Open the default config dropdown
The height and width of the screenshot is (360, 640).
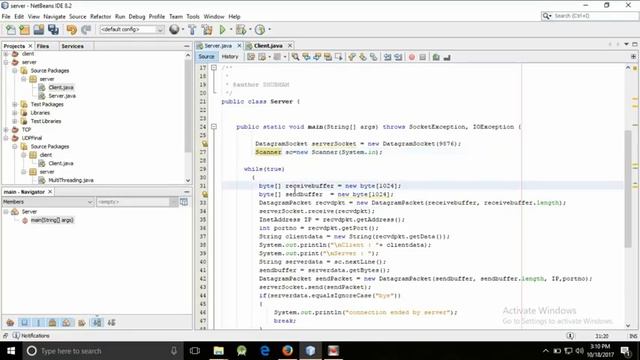[131, 29]
